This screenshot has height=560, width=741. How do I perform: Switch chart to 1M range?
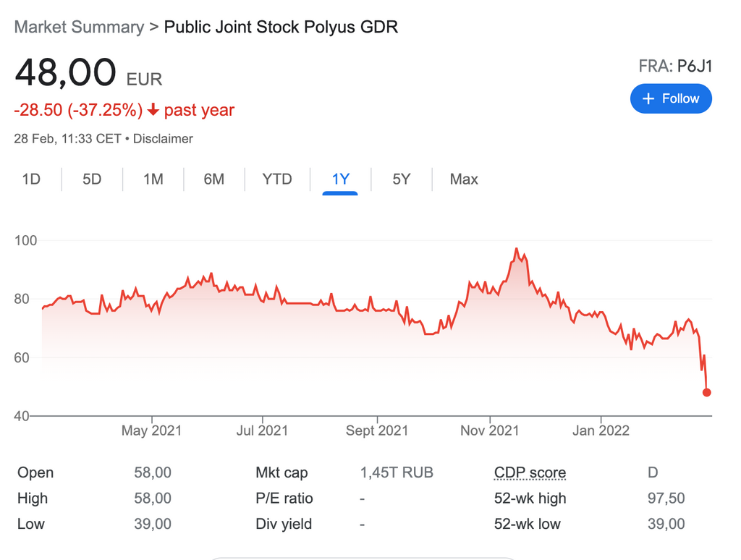(x=153, y=179)
